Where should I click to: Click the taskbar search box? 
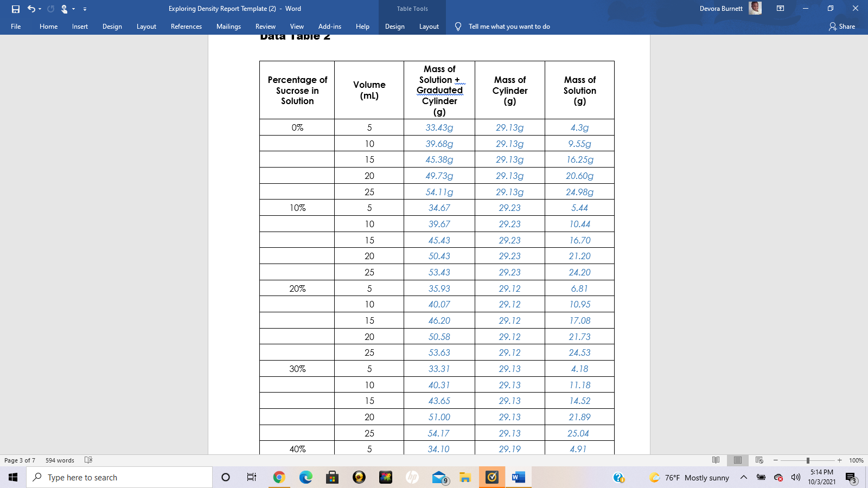[x=119, y=477]
